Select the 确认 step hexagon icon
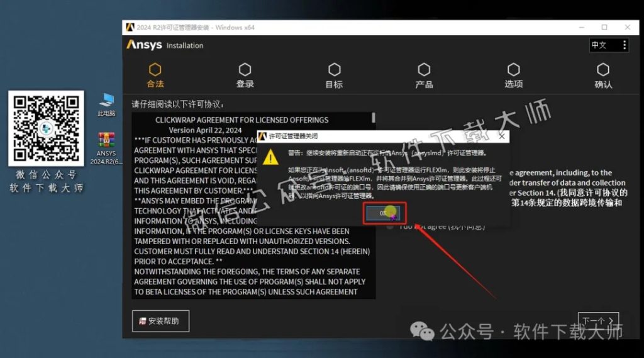 click(603, 69)
